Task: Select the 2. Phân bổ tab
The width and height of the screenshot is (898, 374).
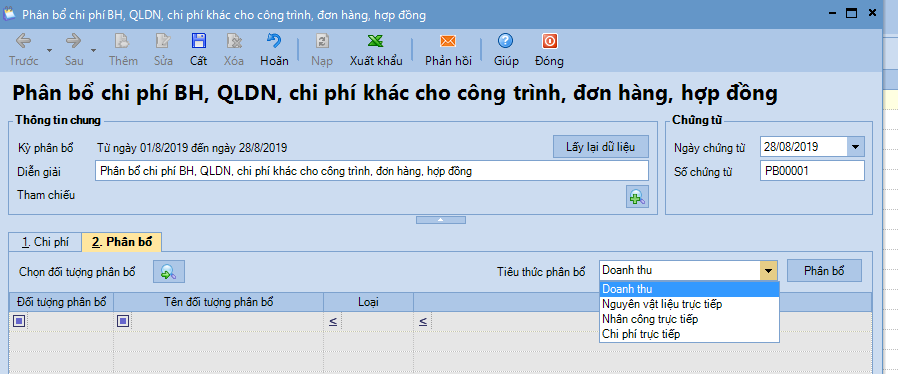Action: pyautogui.click(x=122, y=242)
